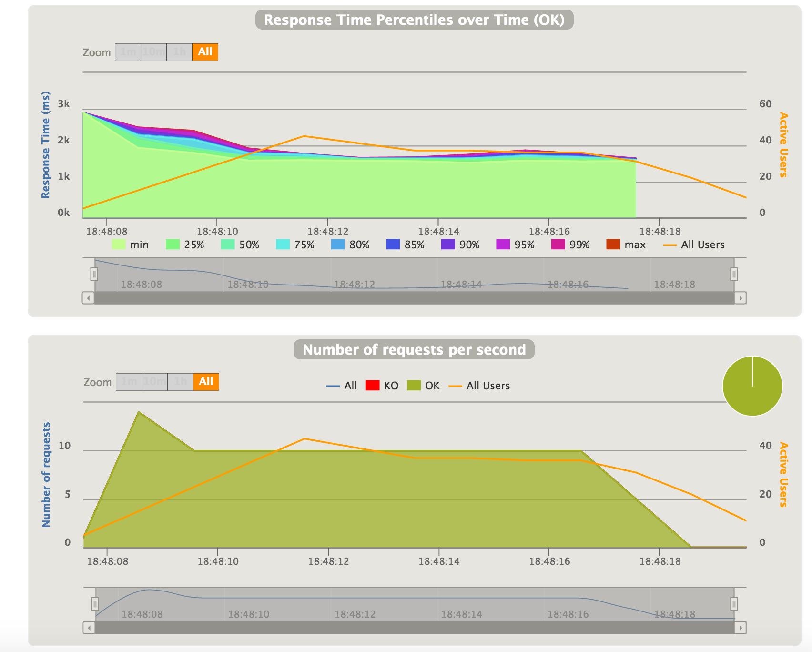The image size is (812, 652).
Task: Click left scroll arrow under percentiles navigator
Action: click(x=88, y=298)
